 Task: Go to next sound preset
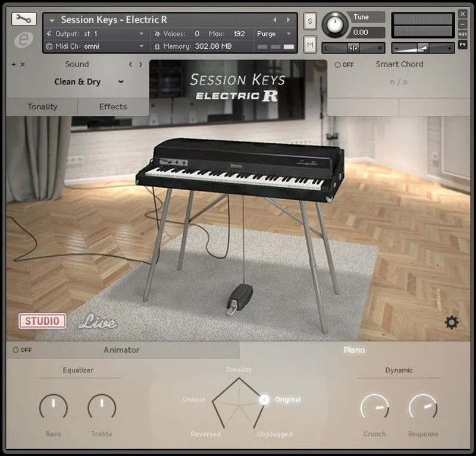click(x=140, y=64)
